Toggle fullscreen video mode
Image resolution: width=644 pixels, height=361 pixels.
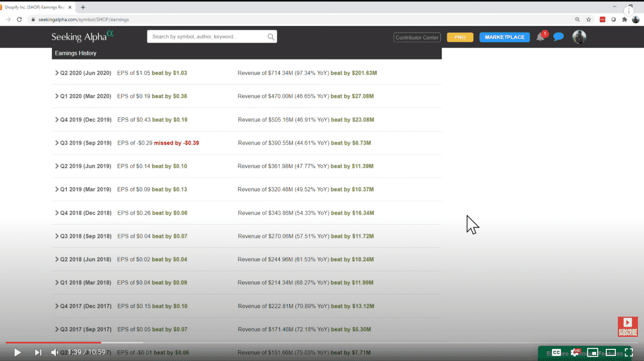[x=628, y=352]
